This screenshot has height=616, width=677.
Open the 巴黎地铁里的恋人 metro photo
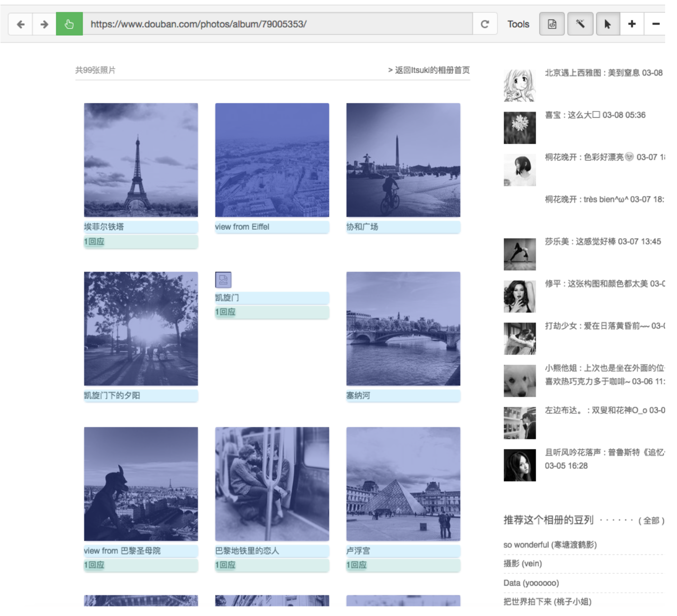[x=272, y=484]
